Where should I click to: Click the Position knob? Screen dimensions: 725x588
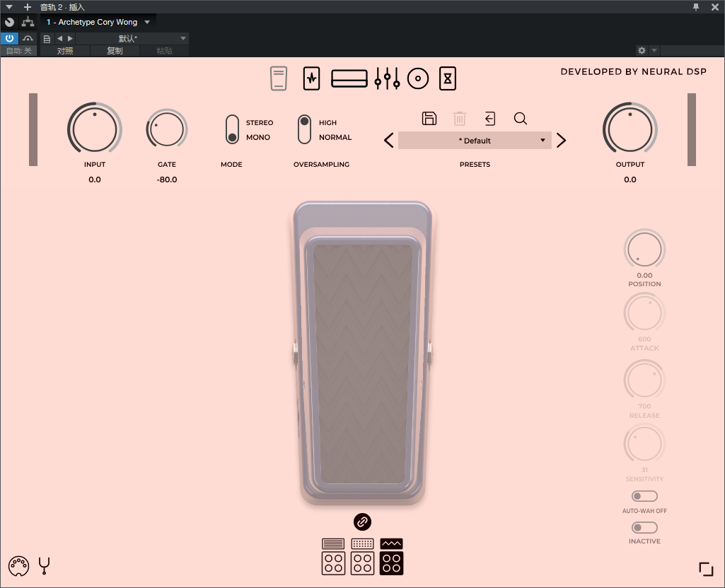point(644,249)
